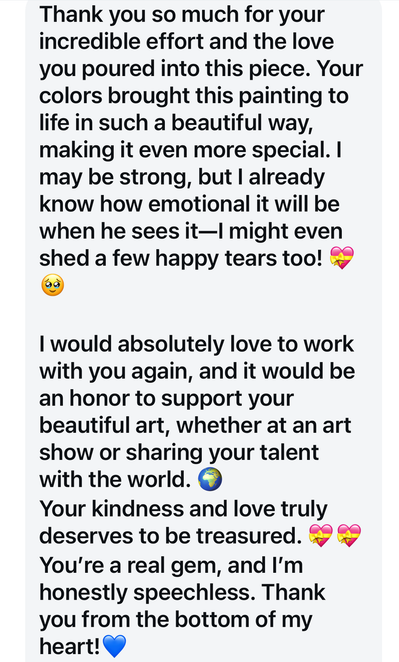
Task: Tap the line "colors brought this painting to"
Action: point(194,96)
